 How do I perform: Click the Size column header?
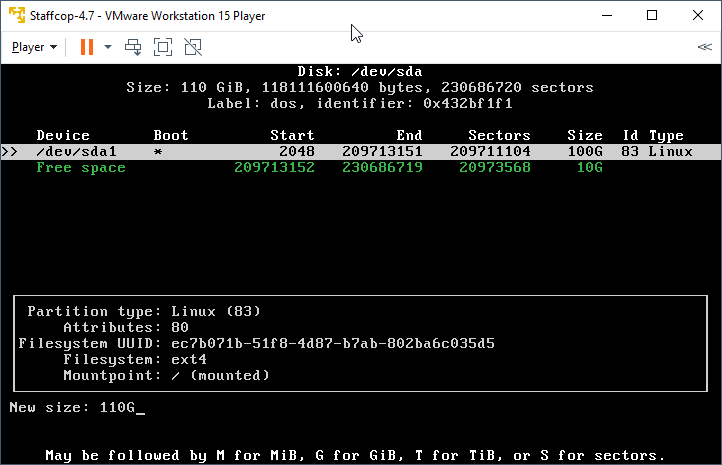584,135
